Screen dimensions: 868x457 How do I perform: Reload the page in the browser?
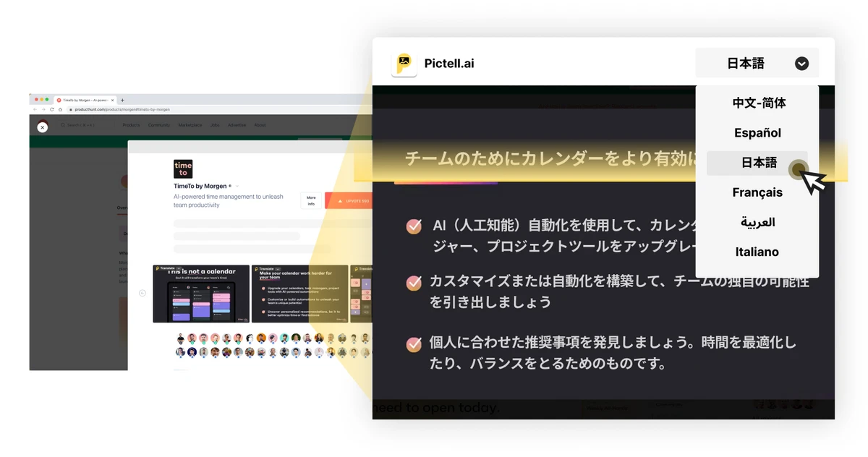pos(51,109)
